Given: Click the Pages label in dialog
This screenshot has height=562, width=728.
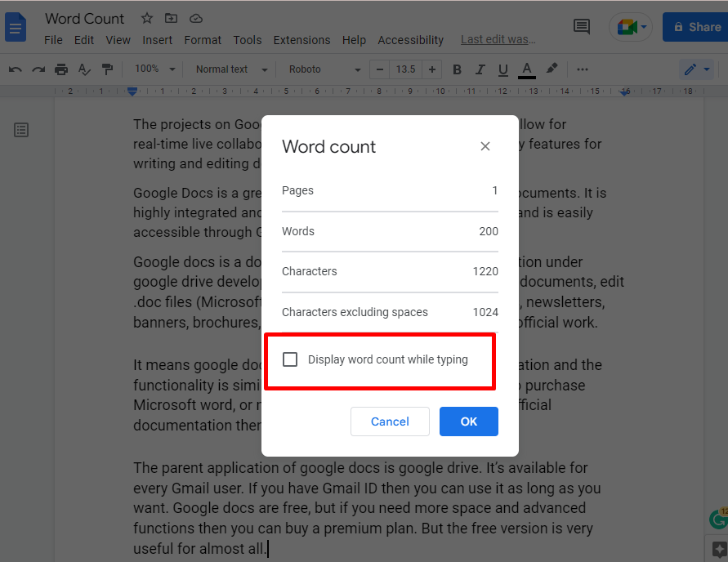Looking at the screenshot, I should click(297, 190).
